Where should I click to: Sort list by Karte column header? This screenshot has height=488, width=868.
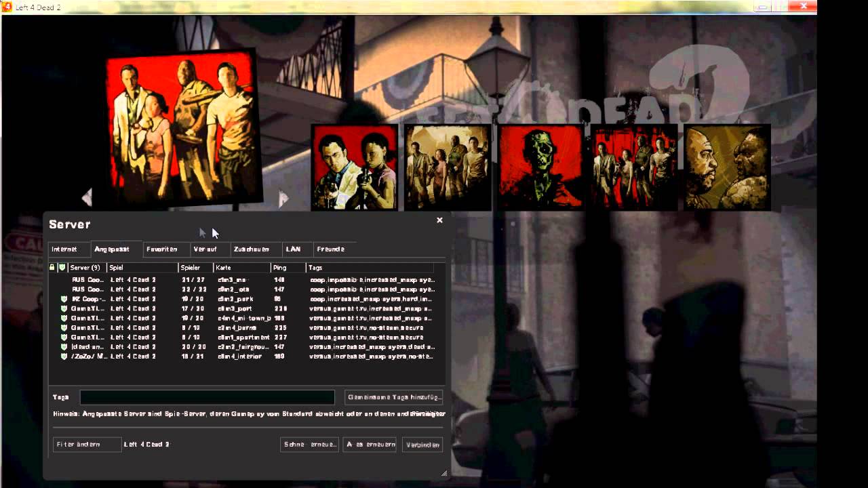point(242,268)
